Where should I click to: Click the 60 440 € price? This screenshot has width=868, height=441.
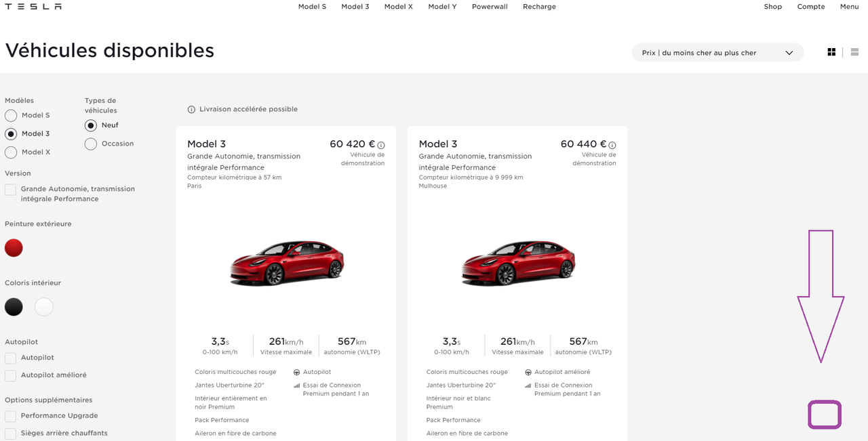click(584, 144)
